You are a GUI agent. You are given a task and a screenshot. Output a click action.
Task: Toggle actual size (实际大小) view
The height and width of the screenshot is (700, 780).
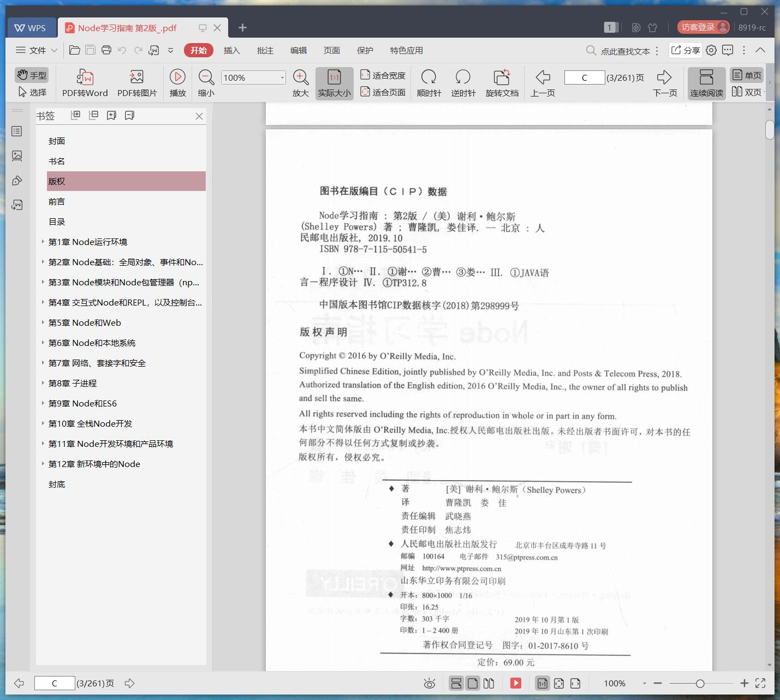(x=334, y=83)
